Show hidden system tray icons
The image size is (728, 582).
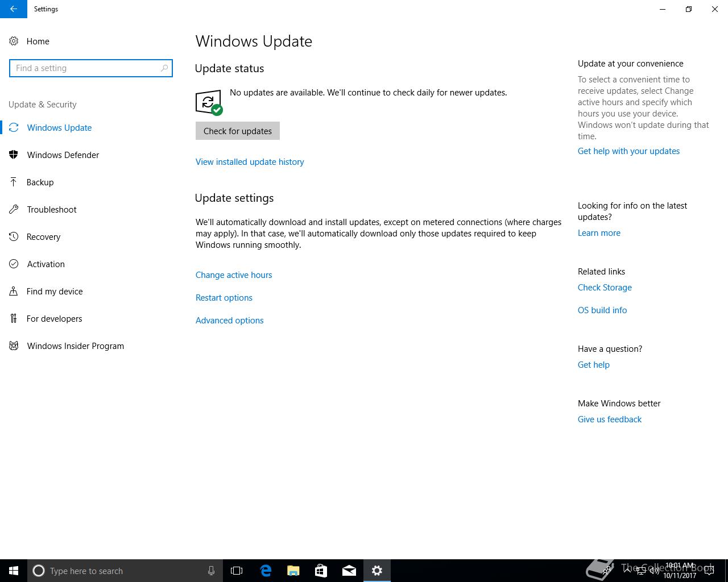click(627, 571)
